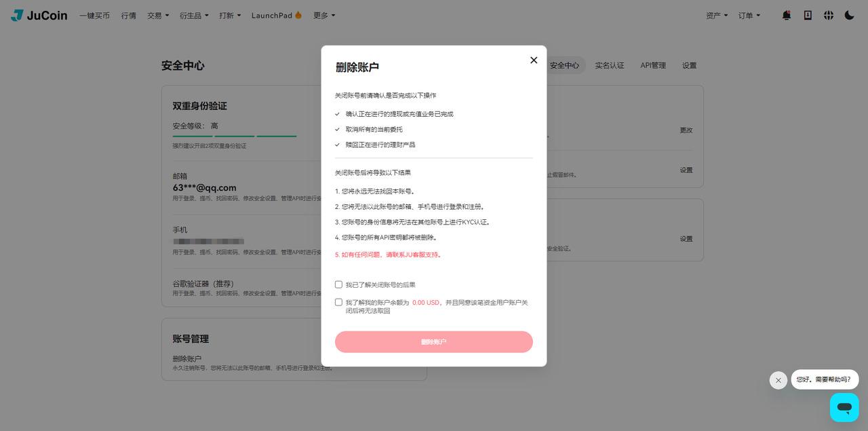Click the 您好，需要帮助吗 chat message
This screenshot has height=431, width=868.
(x=825, y=379)
